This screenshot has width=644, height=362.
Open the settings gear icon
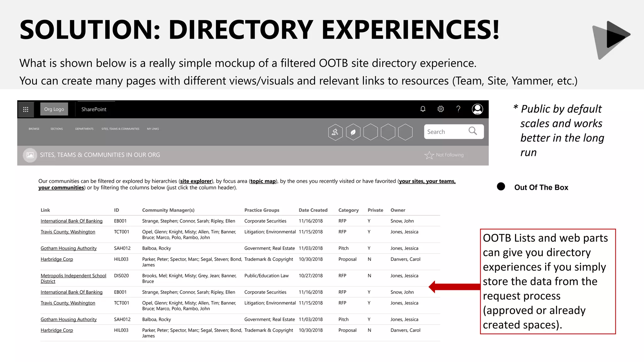click(x=441, y=109)
